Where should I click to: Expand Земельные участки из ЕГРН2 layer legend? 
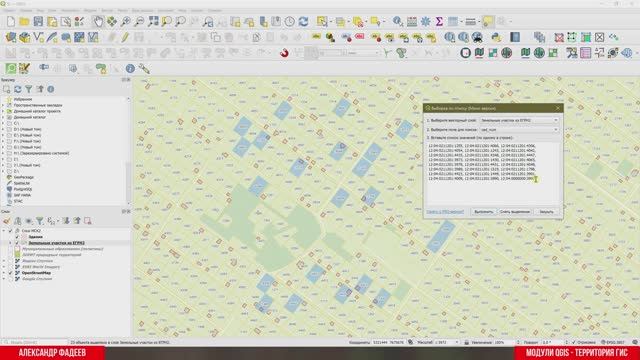11,243
